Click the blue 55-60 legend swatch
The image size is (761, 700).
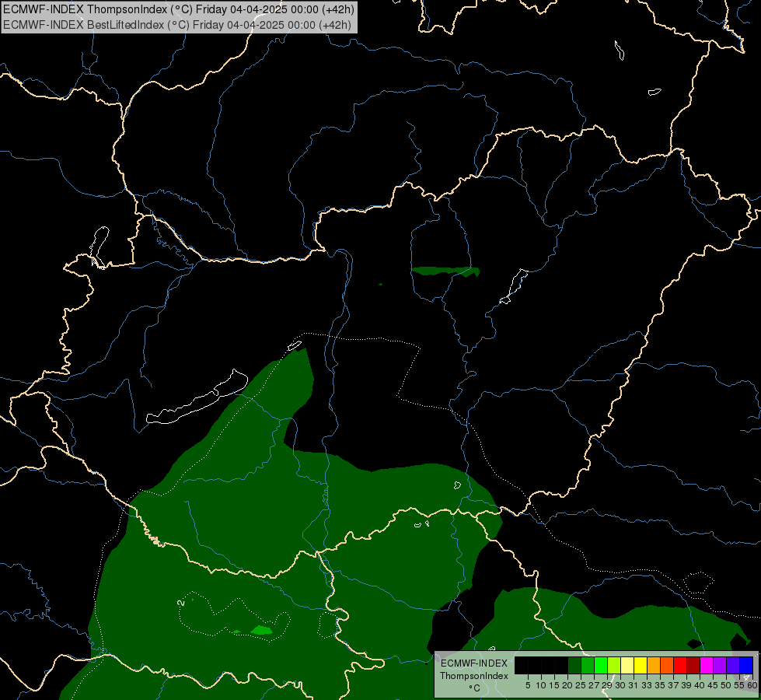[x=746, y=665]
